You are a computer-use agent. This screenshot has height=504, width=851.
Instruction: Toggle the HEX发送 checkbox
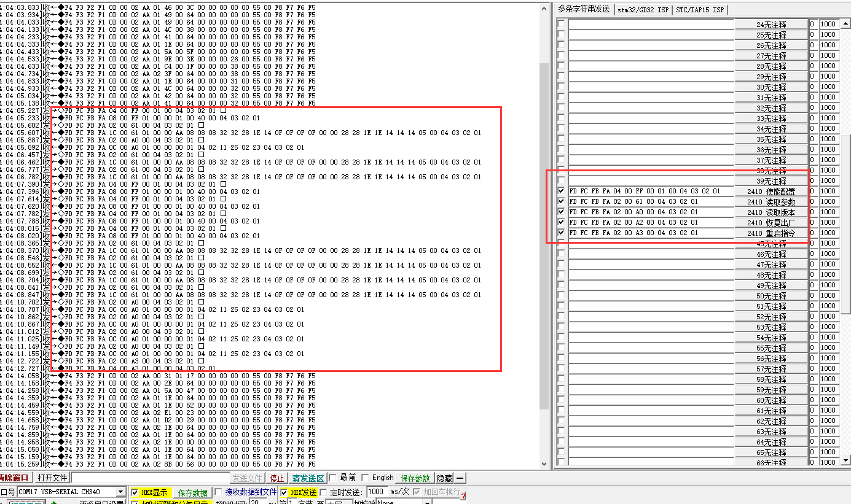point(284,492)
